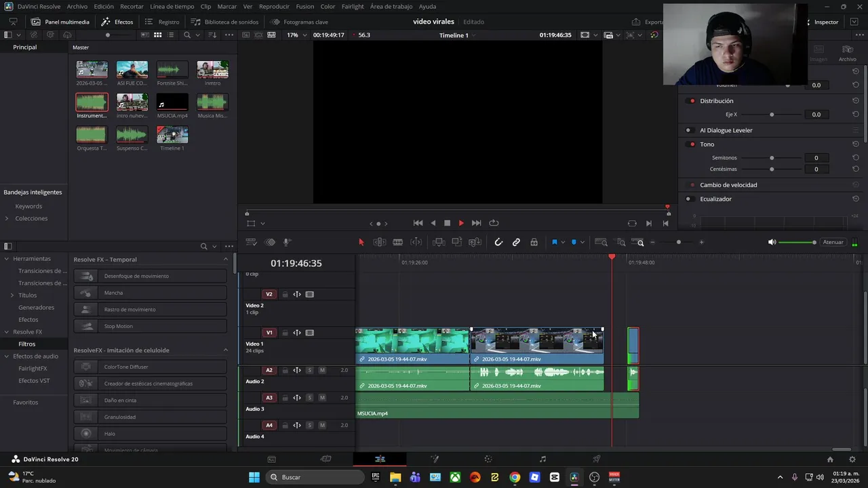Open Timeline 1 name dropdown
The height and width of the screenshot is (488, 868).
[457, 35]
